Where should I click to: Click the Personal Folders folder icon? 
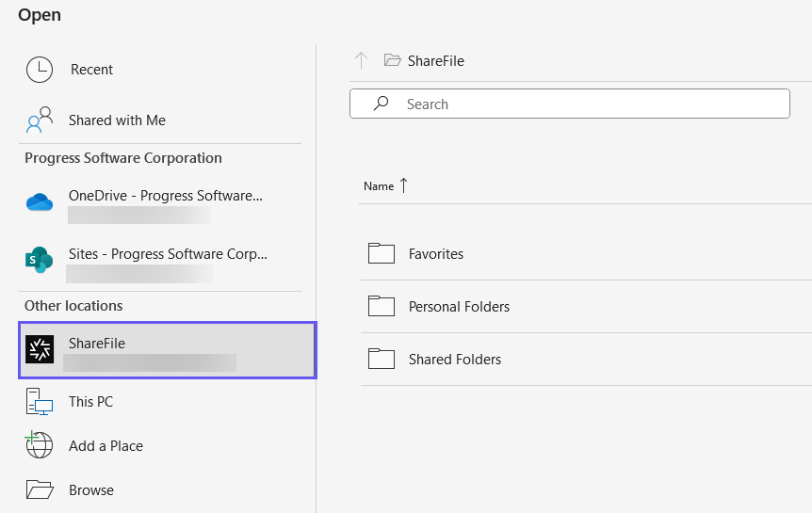click(x=382, y=306)
